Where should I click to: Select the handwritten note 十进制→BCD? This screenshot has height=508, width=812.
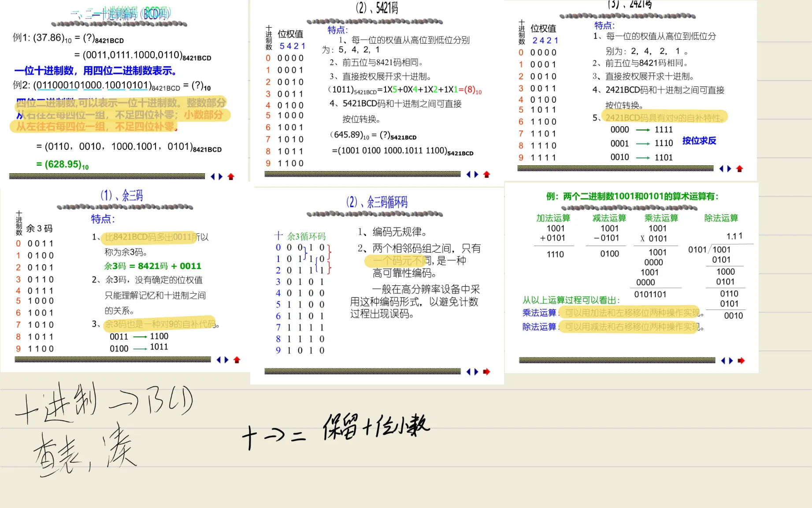pos(104,402)
